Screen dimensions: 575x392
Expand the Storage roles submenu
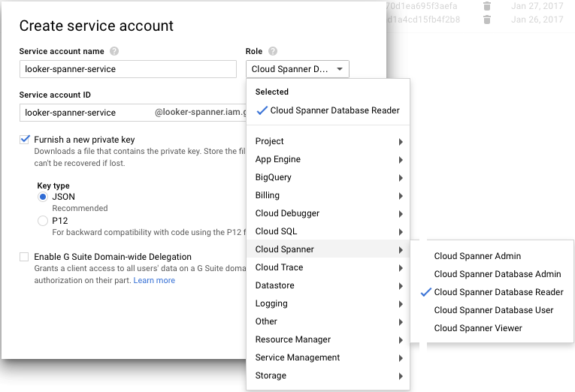(x=329, y=375)
